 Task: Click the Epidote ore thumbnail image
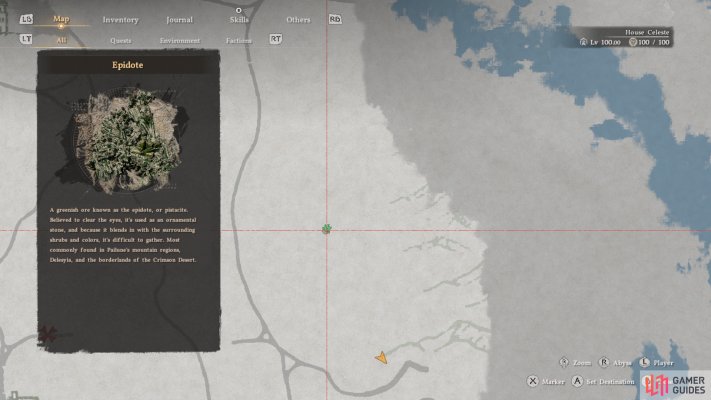tap(129, 141)
